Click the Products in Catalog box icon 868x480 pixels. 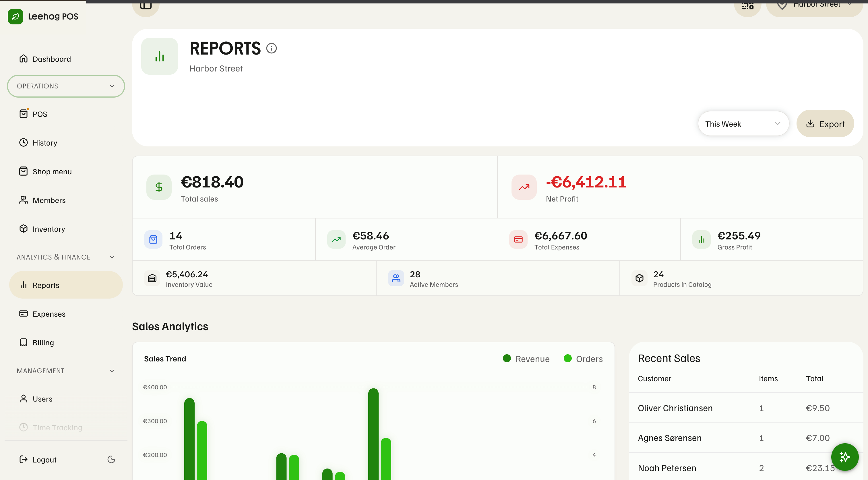pos(640,278)
